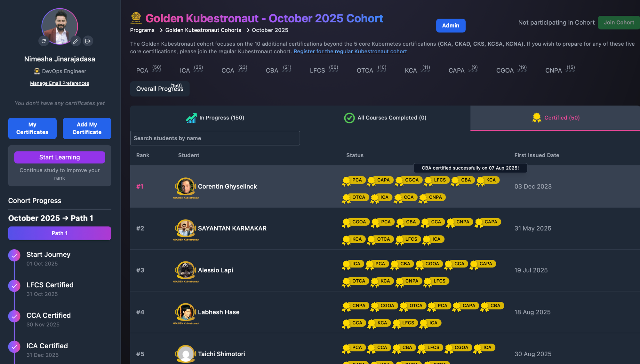The image size is (640, 364).
Task: Click the logout icon near avatar
Action: coord(88,41)
